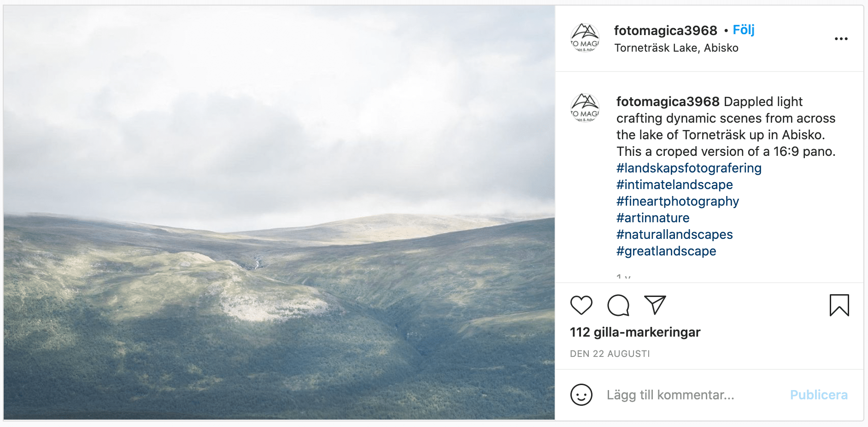Open the fotomagica3968 username in header

[665, 30]
